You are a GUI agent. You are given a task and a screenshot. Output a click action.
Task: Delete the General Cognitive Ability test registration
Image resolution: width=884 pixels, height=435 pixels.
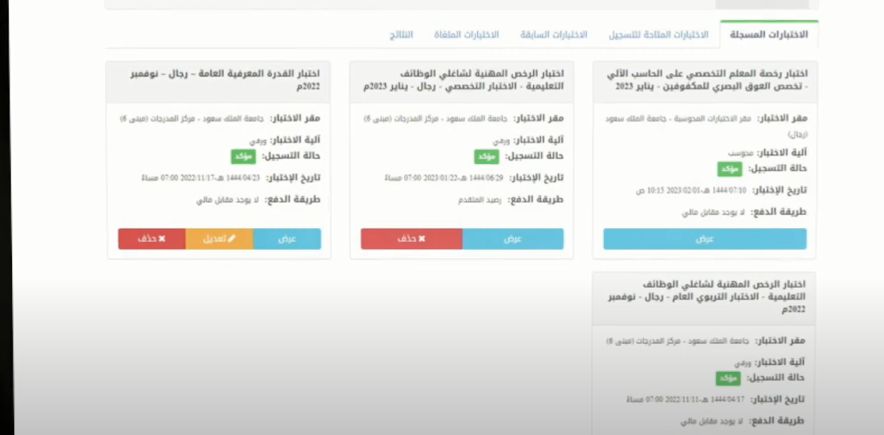click(151, 239)
